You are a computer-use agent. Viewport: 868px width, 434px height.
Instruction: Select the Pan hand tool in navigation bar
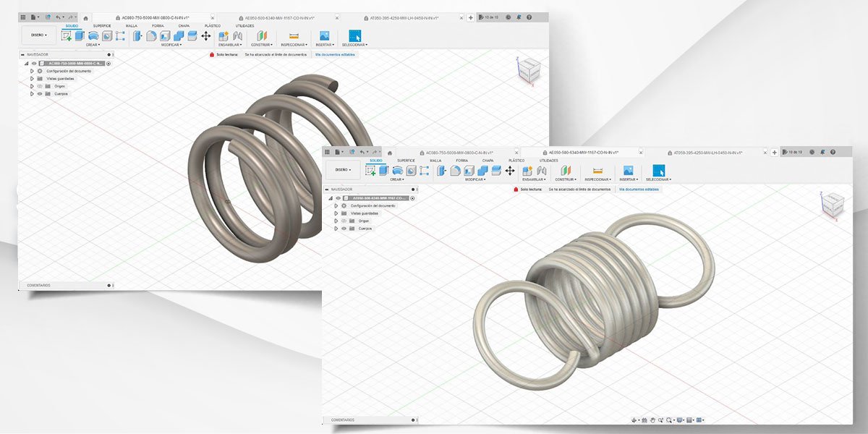(x=653, y=420)
